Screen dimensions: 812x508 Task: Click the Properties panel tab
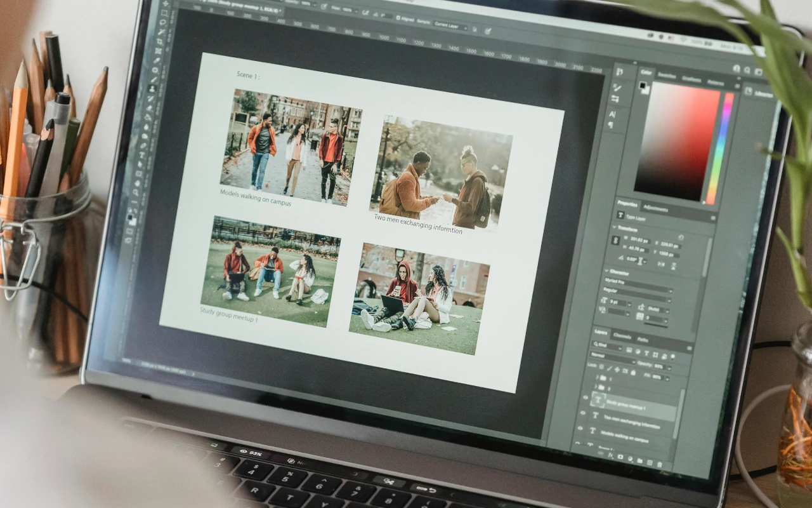point(627,204)
